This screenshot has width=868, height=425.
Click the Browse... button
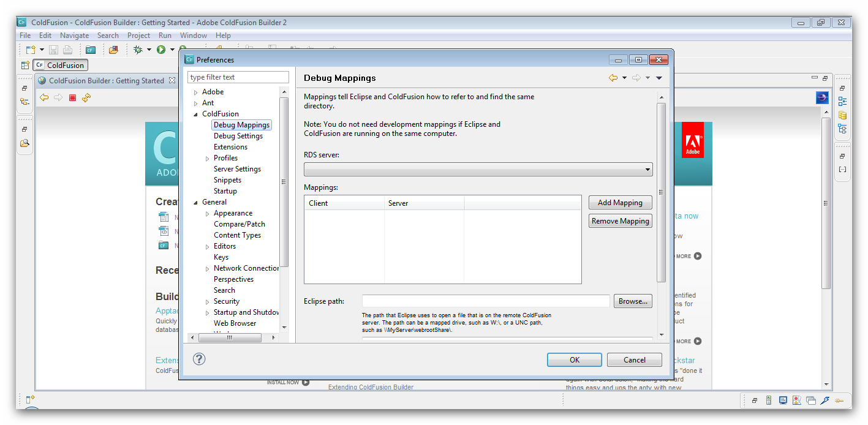tap(633, 301)
